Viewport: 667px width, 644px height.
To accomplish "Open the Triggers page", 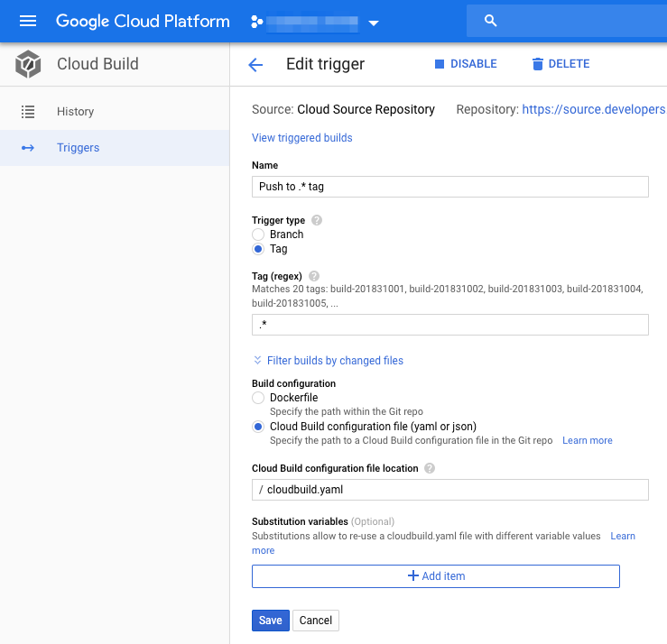I will (x=115, y=148).
